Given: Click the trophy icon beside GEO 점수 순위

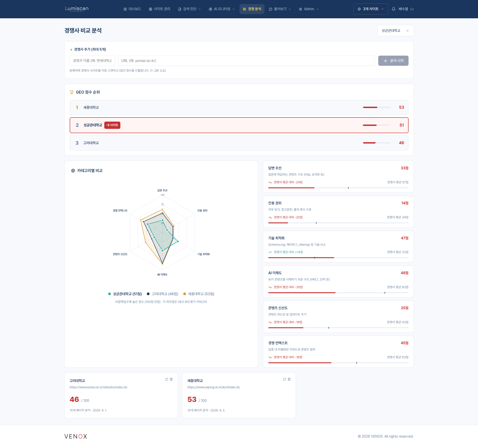Looking at the screenshot, I should (72, 92).
